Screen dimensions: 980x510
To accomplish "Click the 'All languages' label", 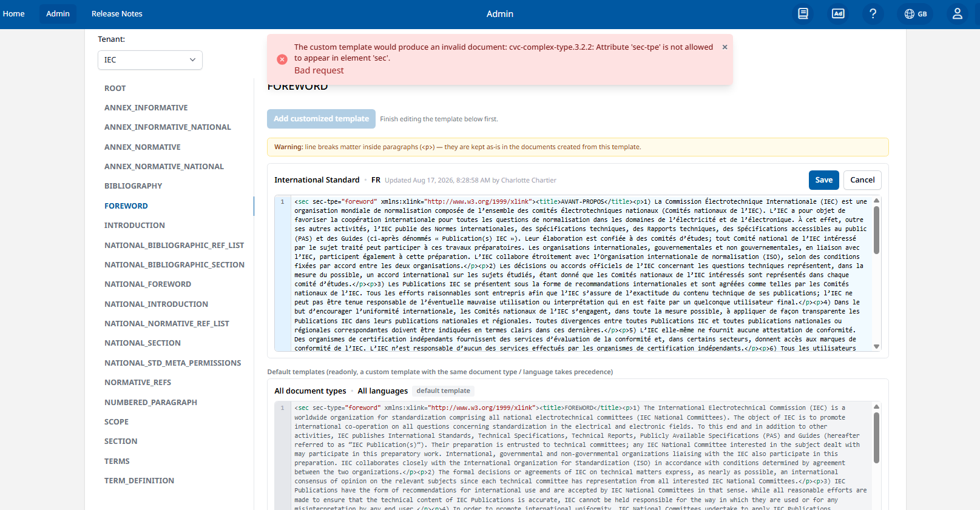I will 383,391.
